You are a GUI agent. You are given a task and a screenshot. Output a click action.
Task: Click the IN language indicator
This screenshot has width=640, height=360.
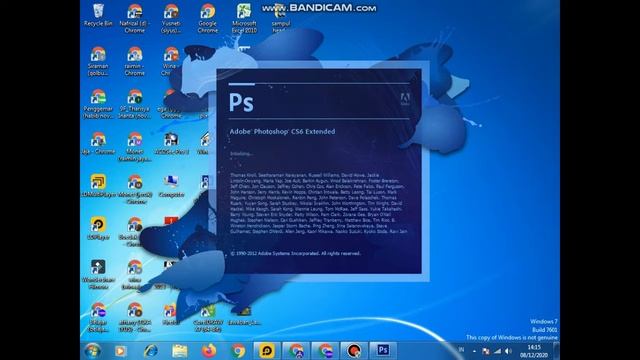click(x=462, y=350)
